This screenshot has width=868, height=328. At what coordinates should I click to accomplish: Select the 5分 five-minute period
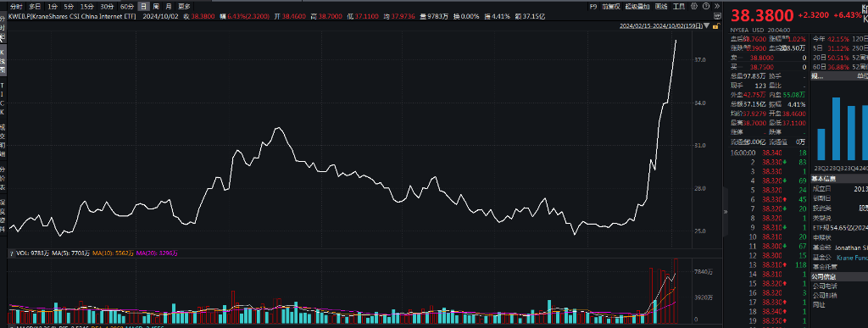[x=68, y=7]
